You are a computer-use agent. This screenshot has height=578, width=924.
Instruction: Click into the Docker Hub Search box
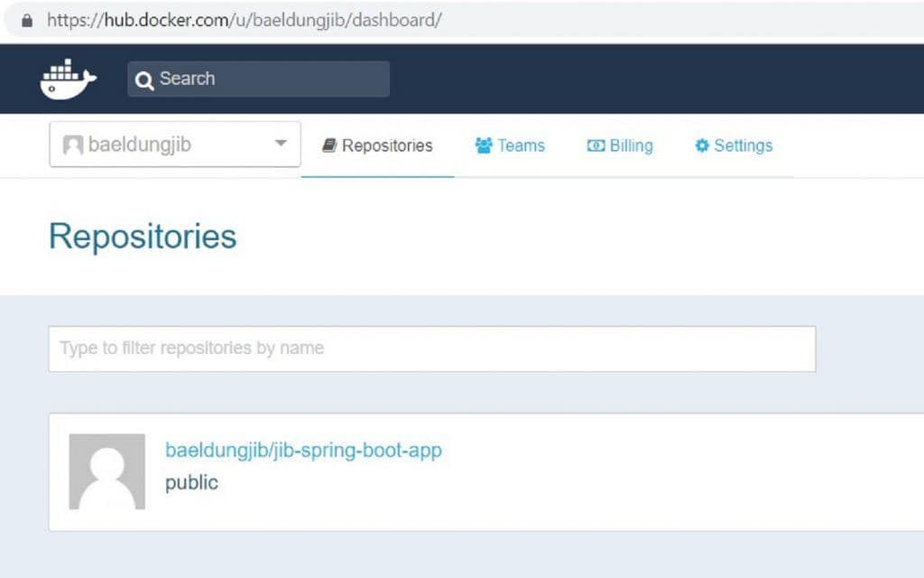click(271, 79)
